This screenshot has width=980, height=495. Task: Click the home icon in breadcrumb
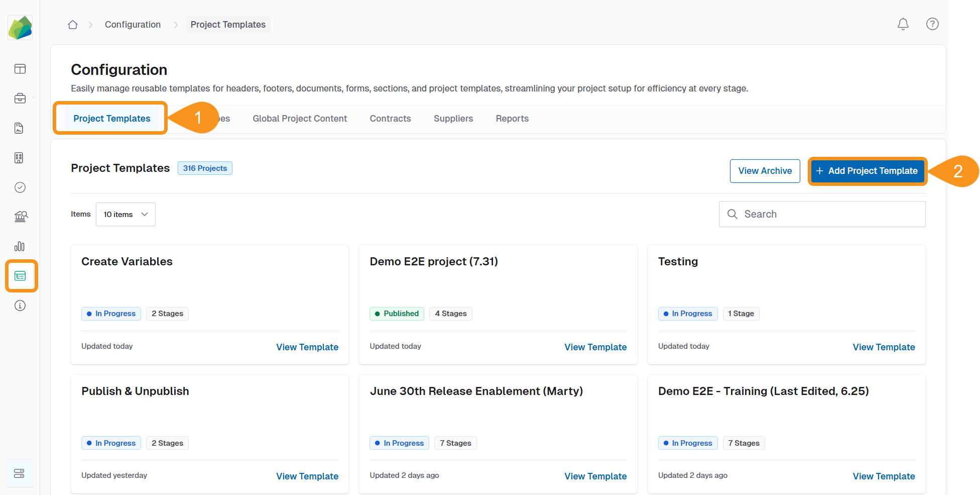(x=73, y=25)
